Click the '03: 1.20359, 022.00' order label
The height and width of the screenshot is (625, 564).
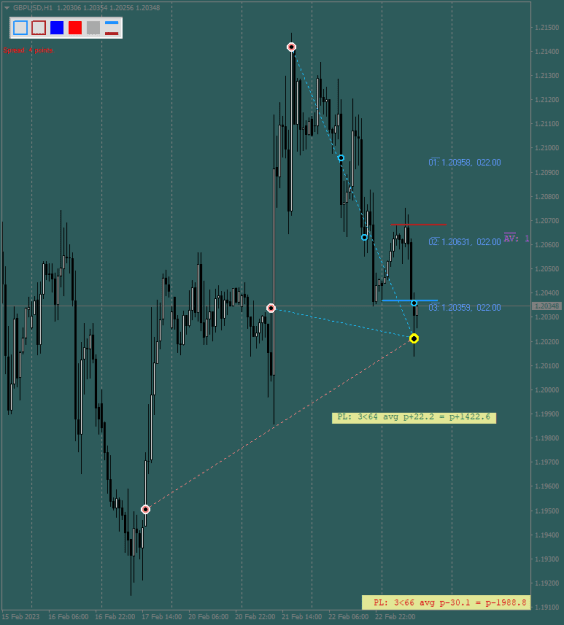coord(465,307)
